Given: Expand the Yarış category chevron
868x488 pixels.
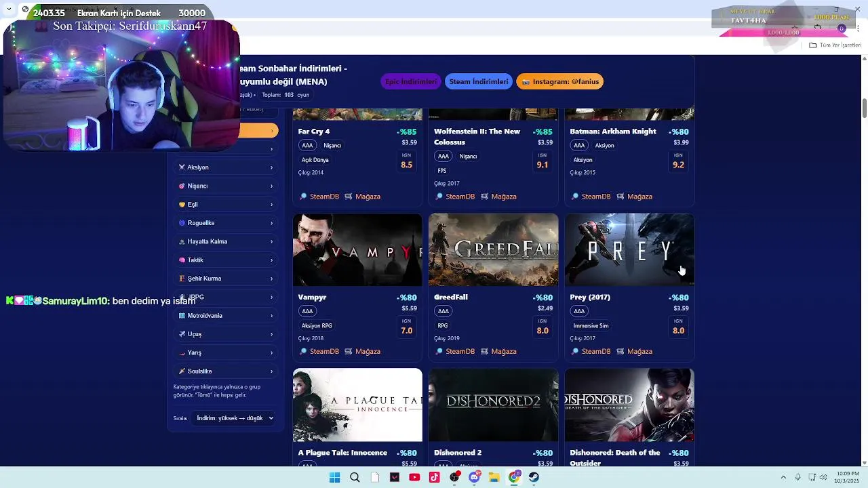Looking at the screenshot, I should [271, 353].
